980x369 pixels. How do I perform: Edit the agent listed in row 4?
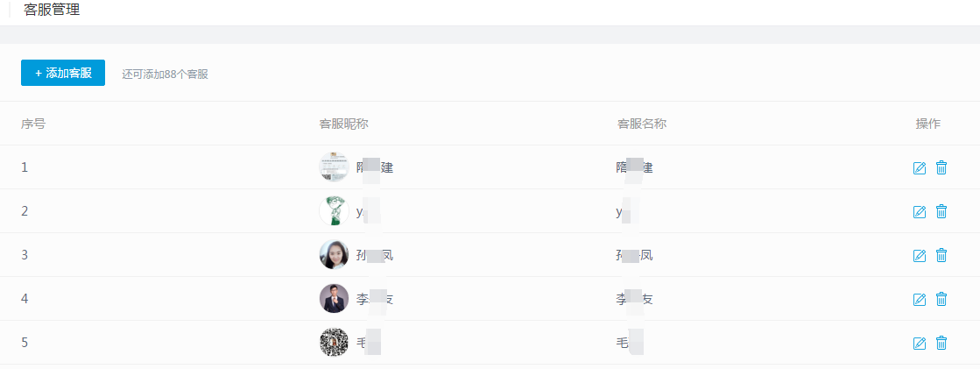pyautogui.click(x=920, y=299)
